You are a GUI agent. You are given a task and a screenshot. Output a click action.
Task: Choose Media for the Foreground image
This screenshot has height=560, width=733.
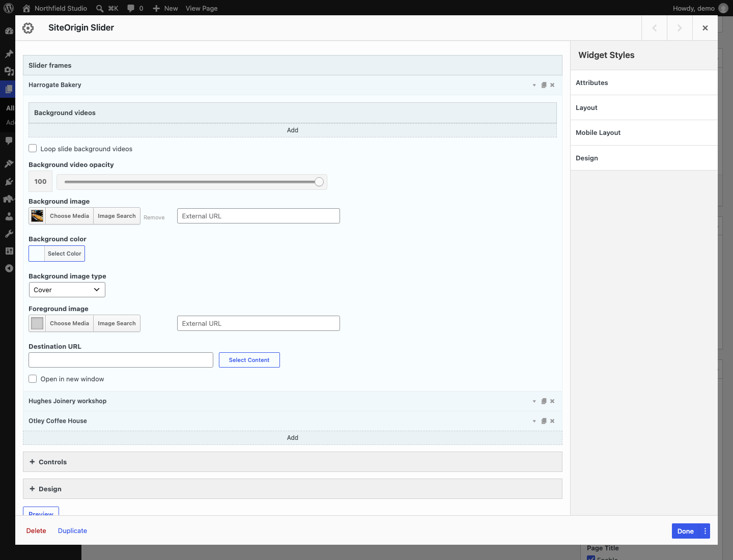pos(69,323)
